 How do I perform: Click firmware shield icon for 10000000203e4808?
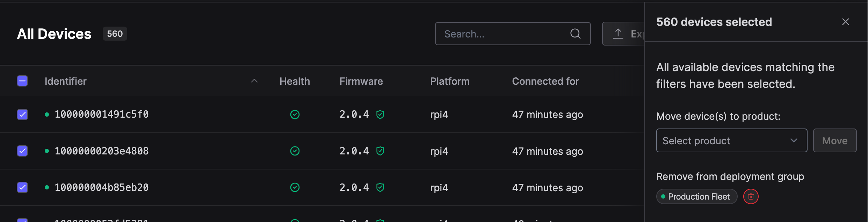coord(380,151)
